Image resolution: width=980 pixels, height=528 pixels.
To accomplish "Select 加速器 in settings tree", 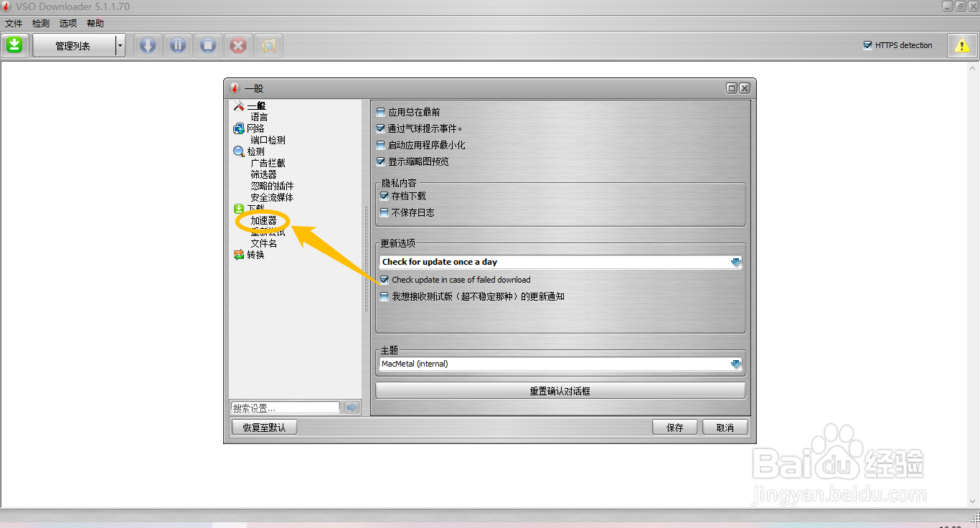I will pos(263,221).
